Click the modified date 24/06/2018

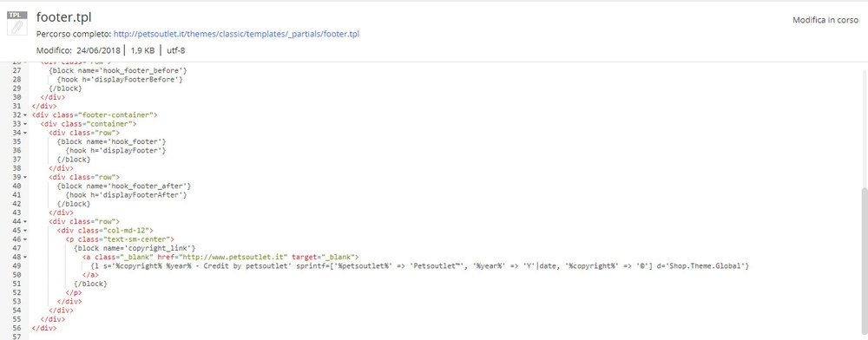(100, 50)
